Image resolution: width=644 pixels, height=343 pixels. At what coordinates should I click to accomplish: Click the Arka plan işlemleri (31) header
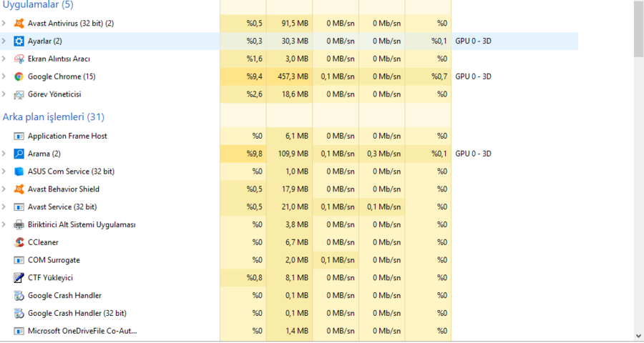[x=54, y=117]
